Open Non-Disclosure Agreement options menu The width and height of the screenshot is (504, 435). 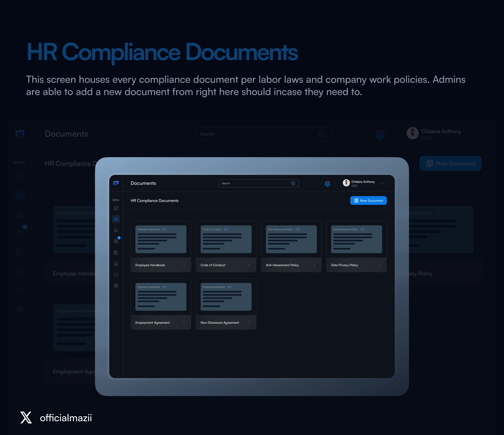249,323
